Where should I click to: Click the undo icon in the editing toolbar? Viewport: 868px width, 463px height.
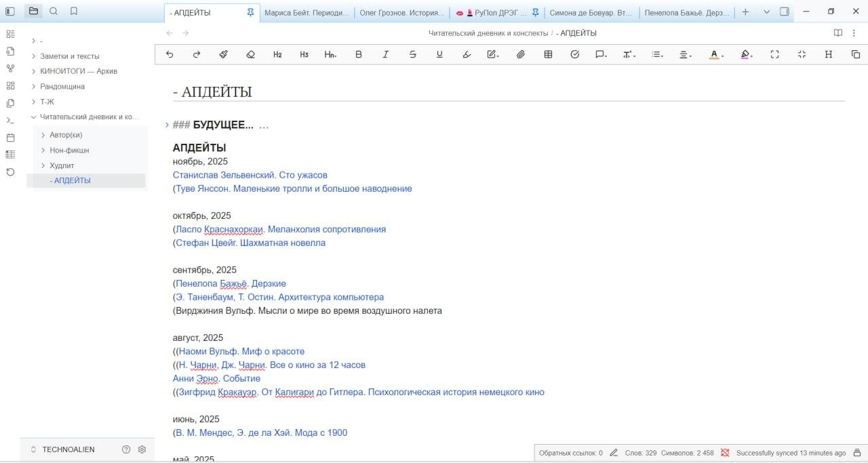pyautogui.click(x=170, y=54)
